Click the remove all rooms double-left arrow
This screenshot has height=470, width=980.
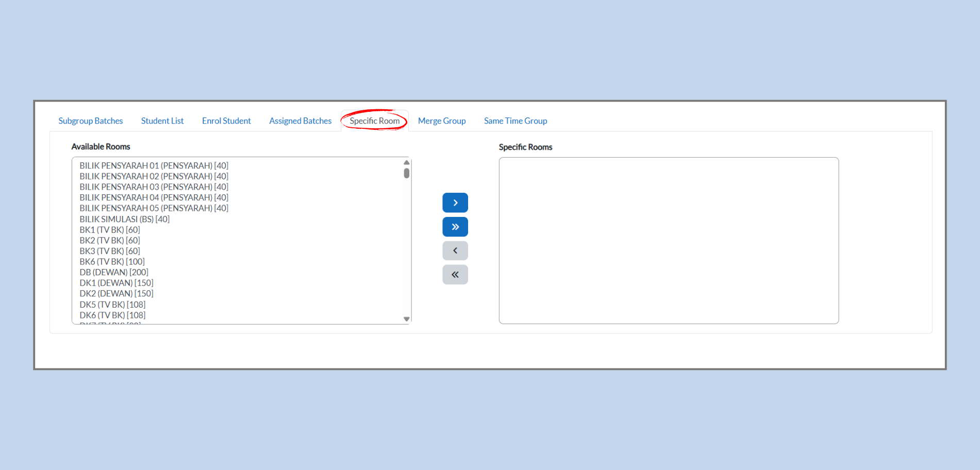455,275
